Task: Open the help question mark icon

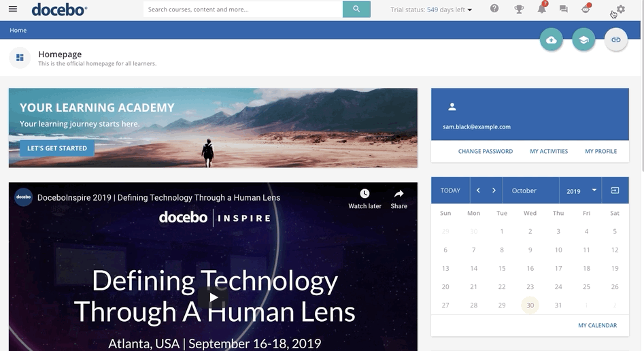Action: click(x=494, y=10)
